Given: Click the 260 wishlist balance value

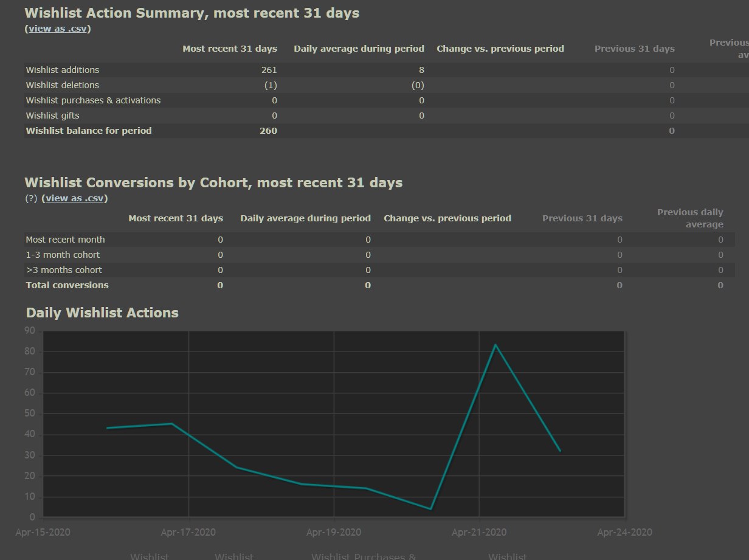Looking at the screenshot, I should point(269,131).
